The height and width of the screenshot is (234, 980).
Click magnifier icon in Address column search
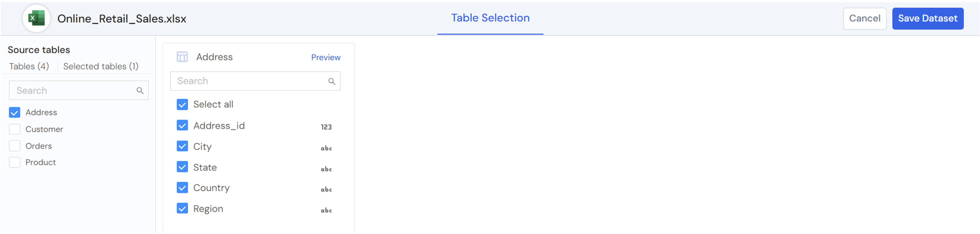click(331, 82)
